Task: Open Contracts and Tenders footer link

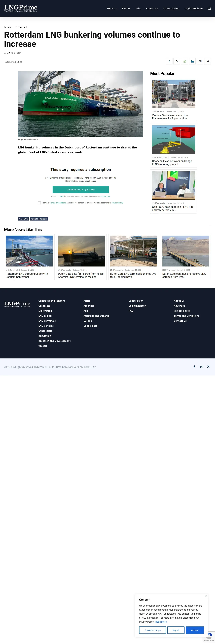Action: tap(52, 301)
